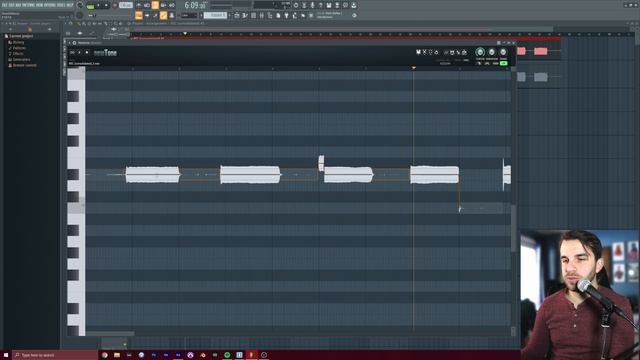The height and width of the screenshot is (360, 640).
Task: Select the second pink clip in the Playlist
Action: point(540,51)
